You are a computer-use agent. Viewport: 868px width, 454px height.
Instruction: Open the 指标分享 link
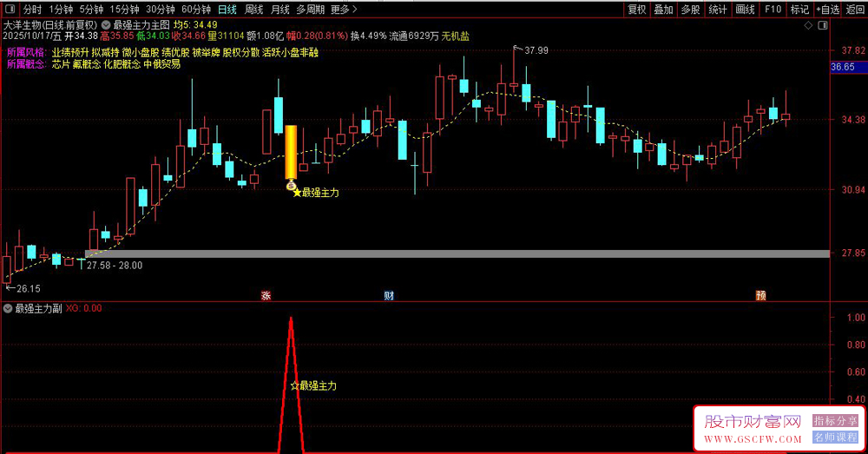click(x=835, y=421)
